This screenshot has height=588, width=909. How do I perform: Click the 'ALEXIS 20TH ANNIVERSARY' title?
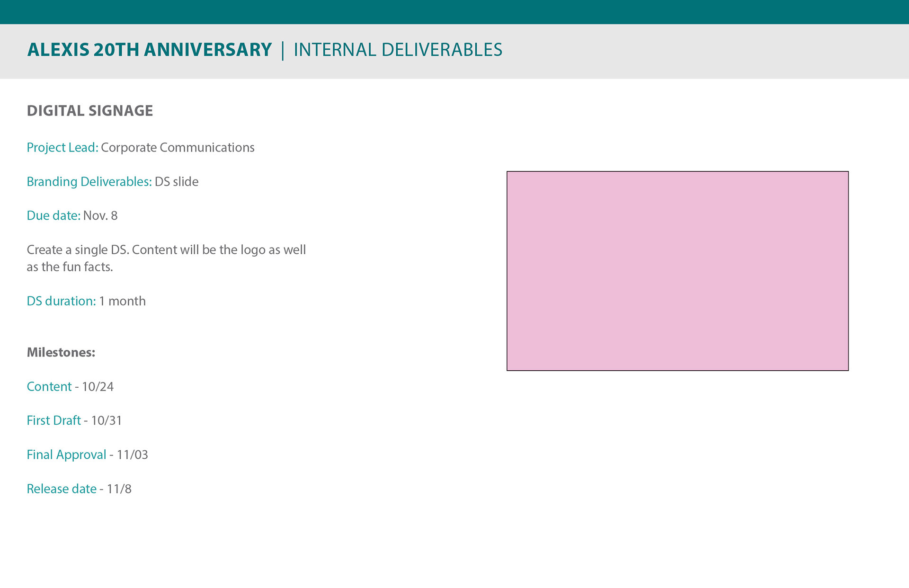pyautogui.click(x=150, y=50)
